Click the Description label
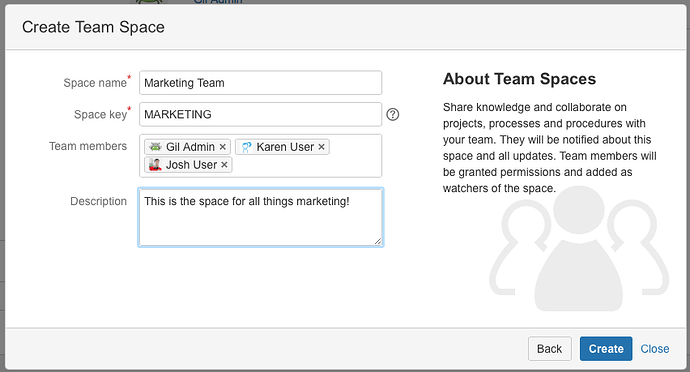 pyautogui.click(x=99, y=202)
